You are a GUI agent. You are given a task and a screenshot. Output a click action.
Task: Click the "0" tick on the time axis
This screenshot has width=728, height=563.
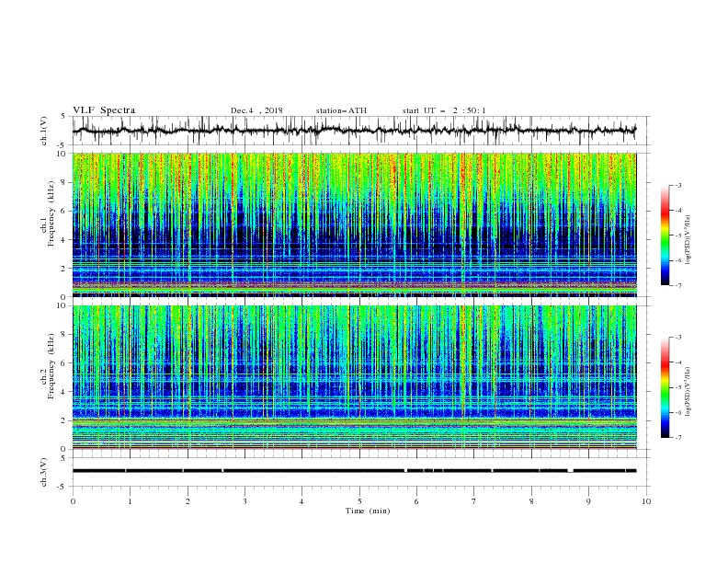[x=73, y=501]
